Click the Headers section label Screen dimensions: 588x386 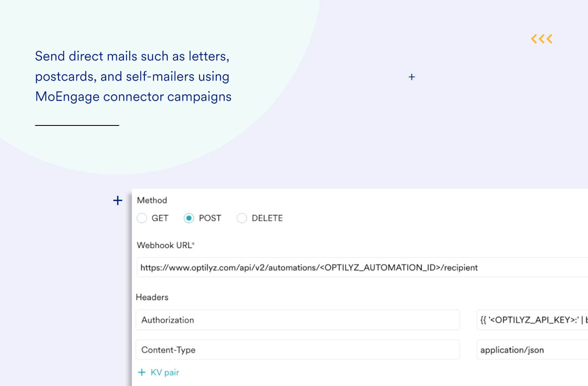[x=152, y=297]
